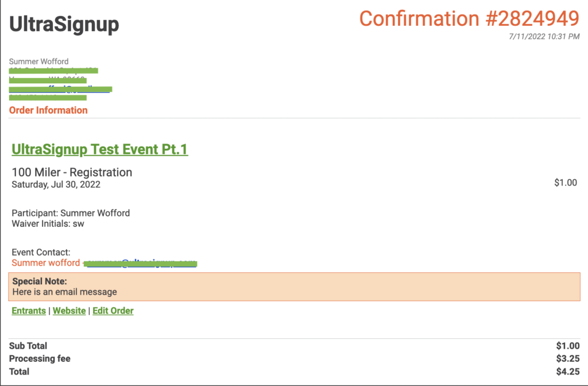Open the UltraSignup Test Event Pt.1 link
The image size is (588, 386).
99,149
